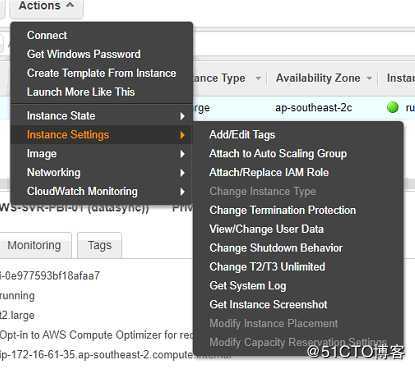Image resolution: width=415 pixels, height=369 pixels.
Task: Click the ap-southeast-2c zone cell
Action: point(314,108)
